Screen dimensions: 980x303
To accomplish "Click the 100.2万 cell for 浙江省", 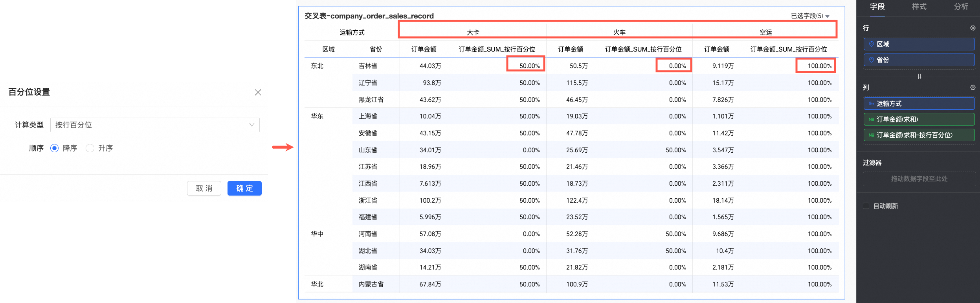I will click(x=430, y=200).
